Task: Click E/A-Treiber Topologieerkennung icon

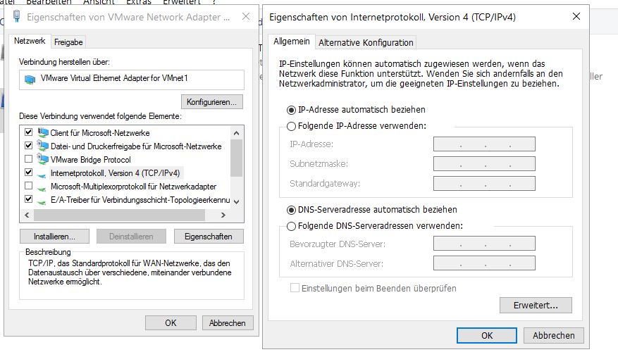Action: (x=43, y=200)
